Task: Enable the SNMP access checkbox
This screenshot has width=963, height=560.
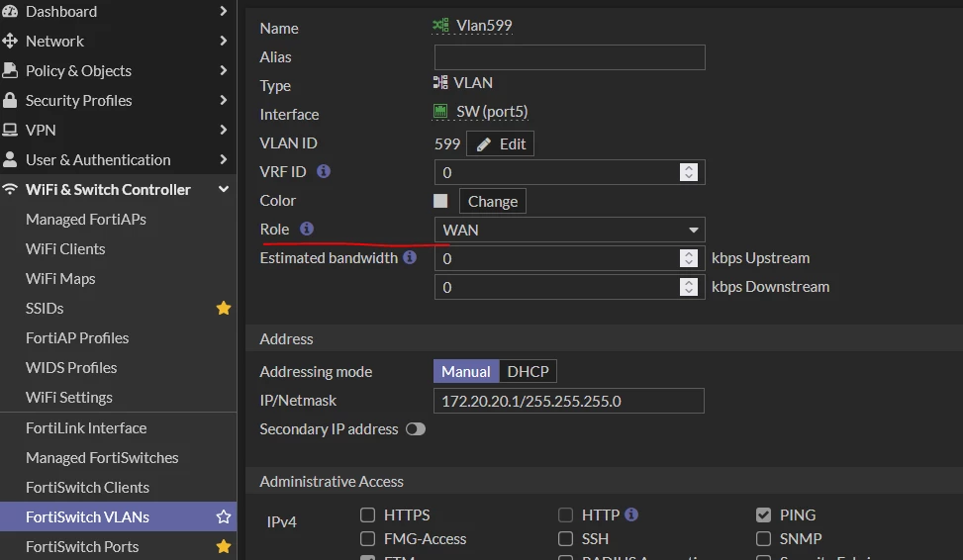Action: [763, 538]
